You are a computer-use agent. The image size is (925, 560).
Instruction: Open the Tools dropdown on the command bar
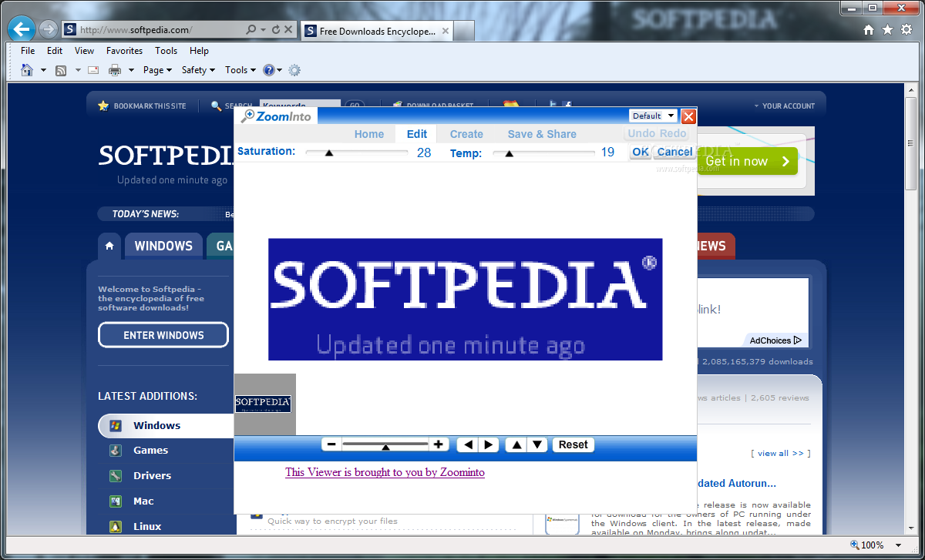click(240, 70)
